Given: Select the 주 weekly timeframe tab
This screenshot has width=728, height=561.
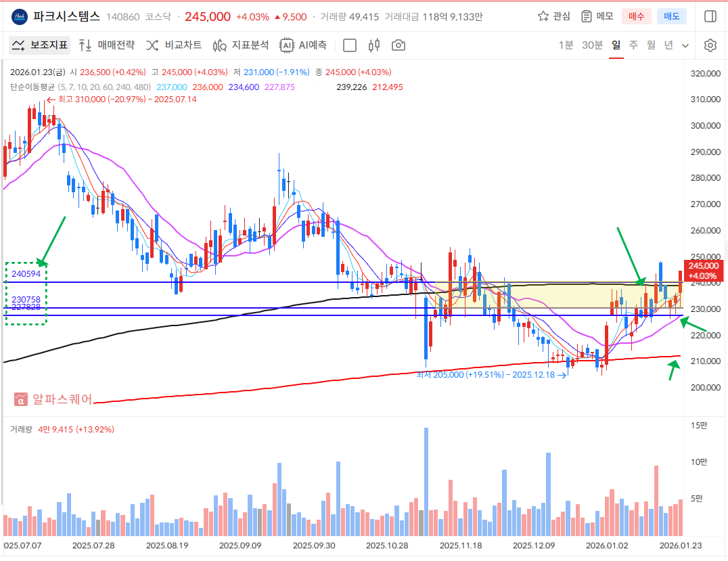Looking at the screenshot, I should click(x=633, y=45).
